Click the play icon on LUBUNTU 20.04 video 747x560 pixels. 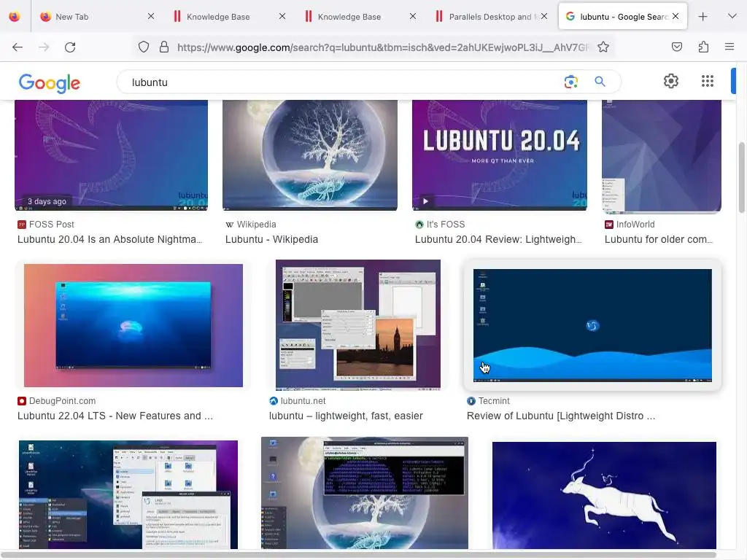[425, 201]
